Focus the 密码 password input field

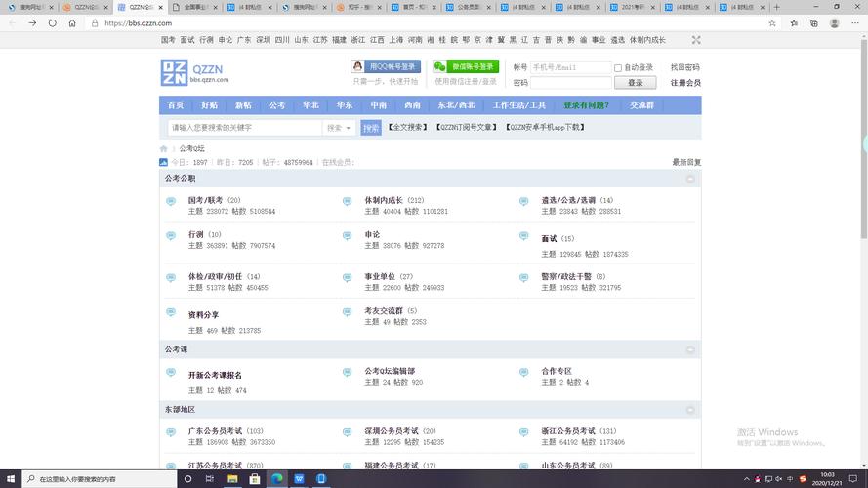tap(571, 82)
